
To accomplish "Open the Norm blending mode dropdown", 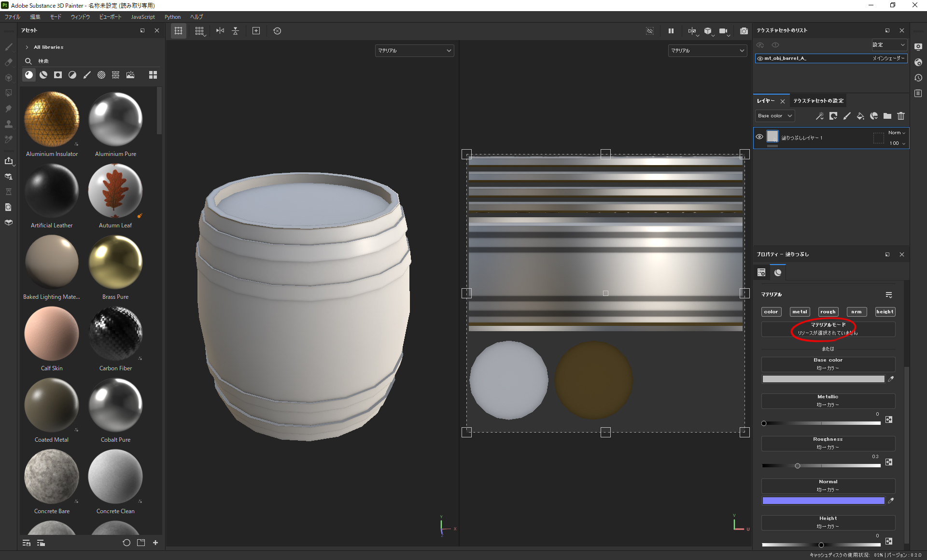I will [897, 133].
